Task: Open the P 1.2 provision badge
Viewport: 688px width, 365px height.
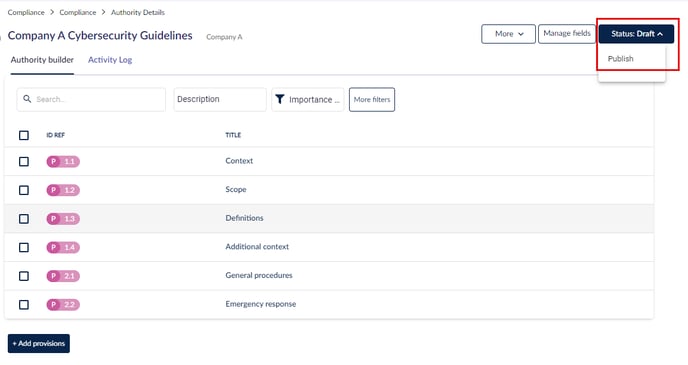Action: click(63, 190)
